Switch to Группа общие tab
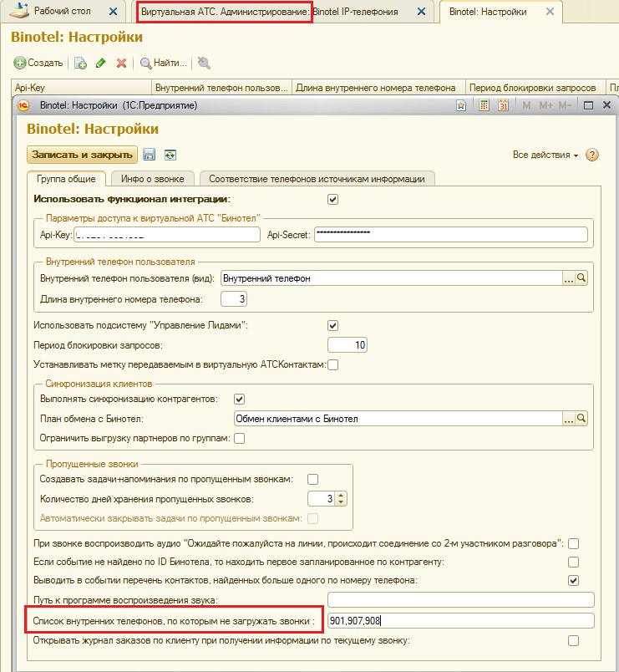This screenshot has height=672, width=619. click(66, 179)
